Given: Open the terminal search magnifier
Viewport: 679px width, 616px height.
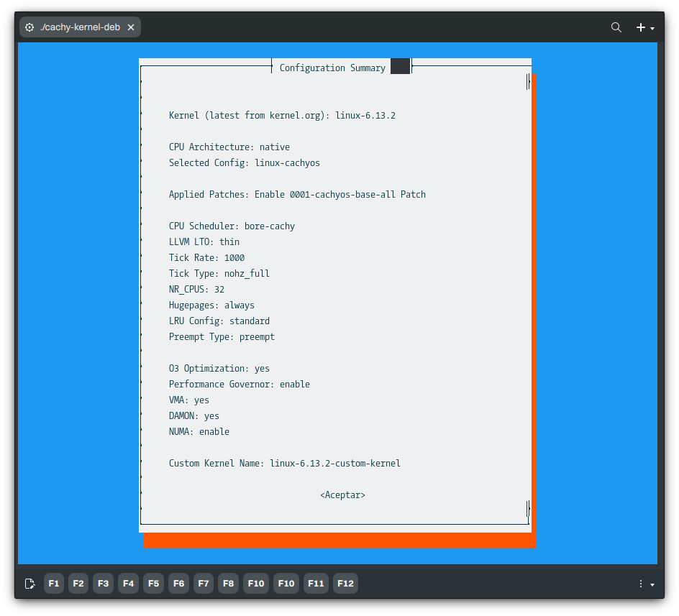Looking at the screenshot, I should click(x=616, y=27).
